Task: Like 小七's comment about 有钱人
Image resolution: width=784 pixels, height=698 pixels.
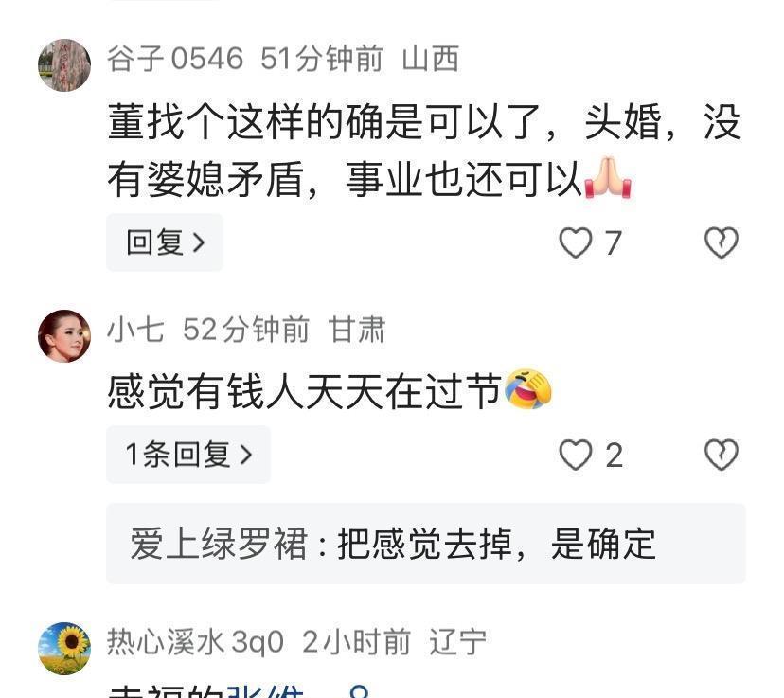Action: tap(576, 455)
